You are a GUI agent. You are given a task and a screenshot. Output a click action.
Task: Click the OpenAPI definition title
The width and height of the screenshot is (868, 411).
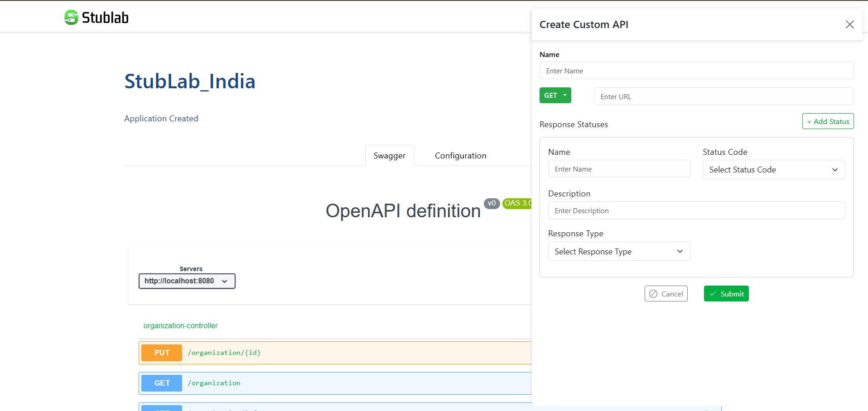403,211
